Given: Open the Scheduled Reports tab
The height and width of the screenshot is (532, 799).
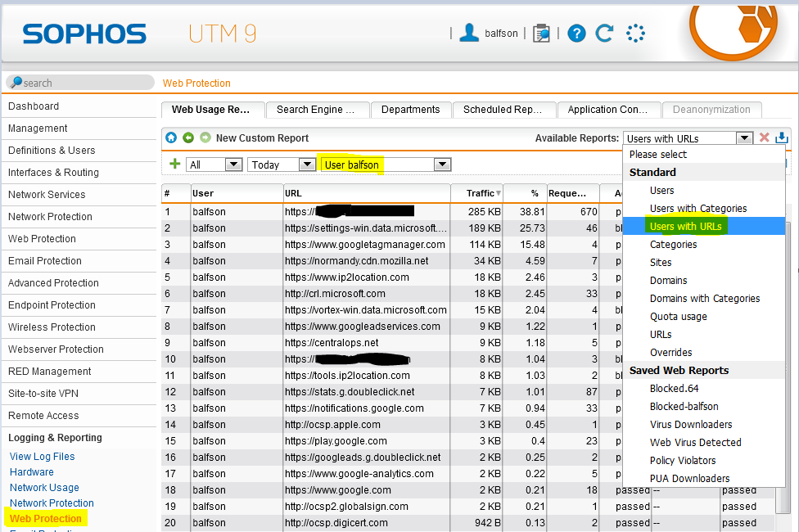Looking at the screenshot, I should coord(504,110).
